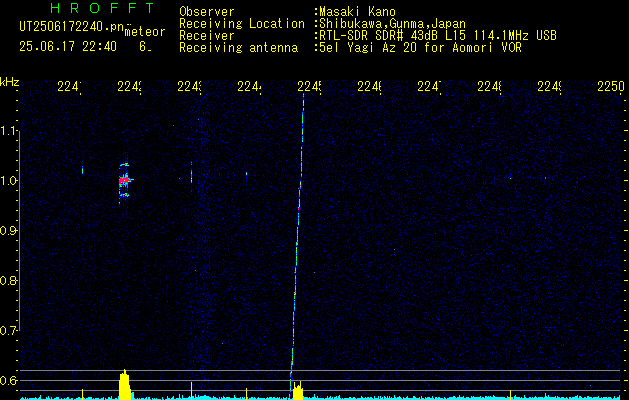Select the file name UT2506172240.pn
This screenshot has height=400, width=629.
[71, 27]
